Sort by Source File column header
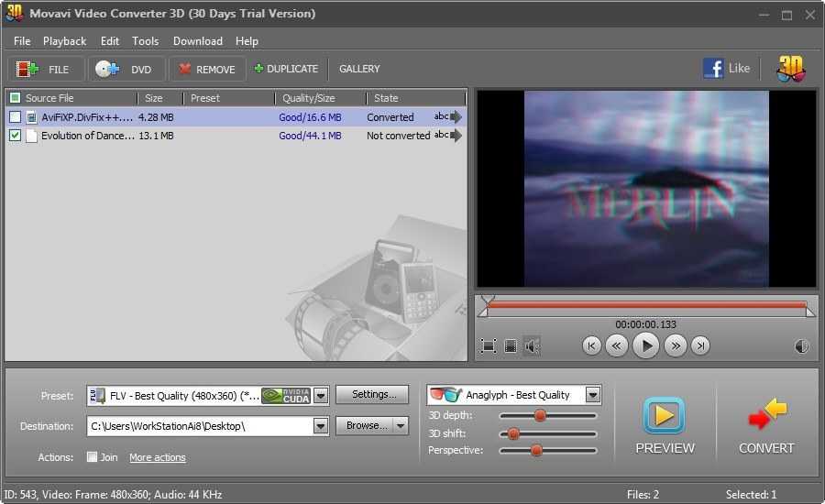 pos(71,98)
